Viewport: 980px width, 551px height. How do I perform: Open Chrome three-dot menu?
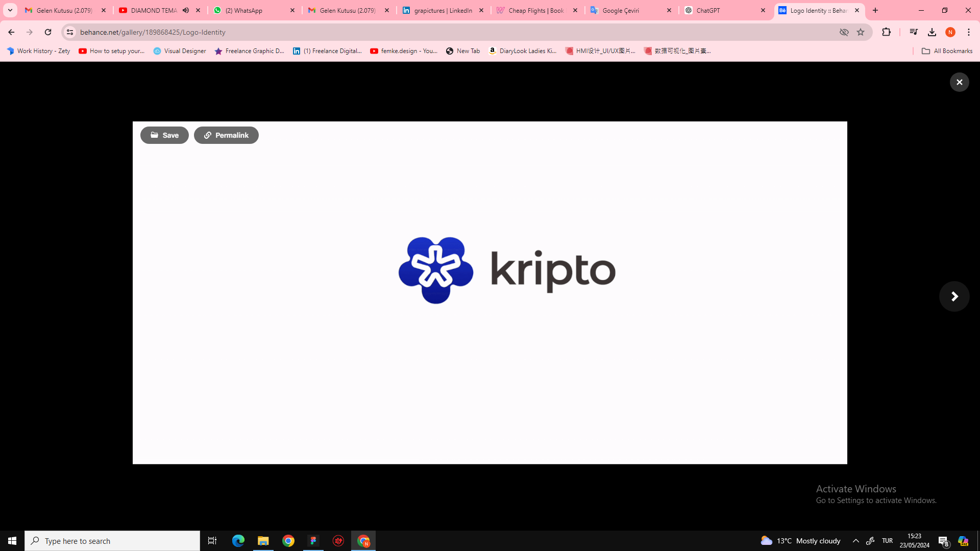click(x=969, y=32)
